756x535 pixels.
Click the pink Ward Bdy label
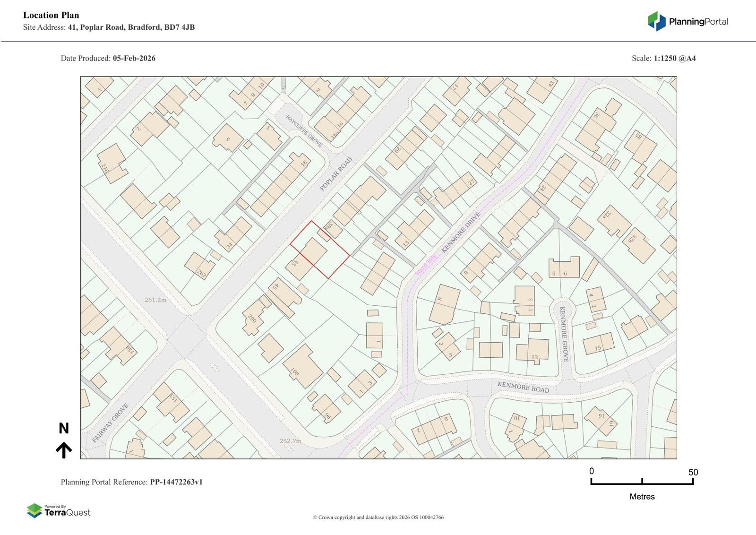(x=426, y=265)
